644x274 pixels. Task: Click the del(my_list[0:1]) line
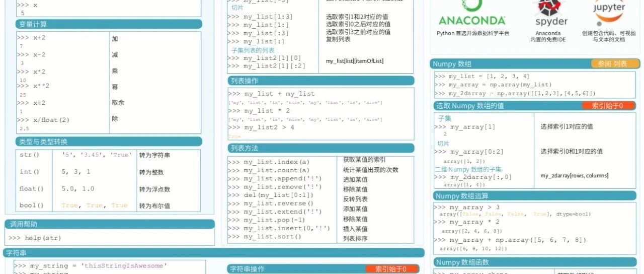[x=270, y=195]
